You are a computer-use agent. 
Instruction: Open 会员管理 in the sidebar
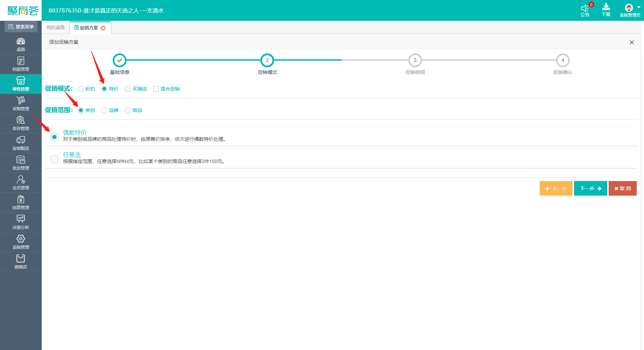pyautogui.click(x=21, y=183)
